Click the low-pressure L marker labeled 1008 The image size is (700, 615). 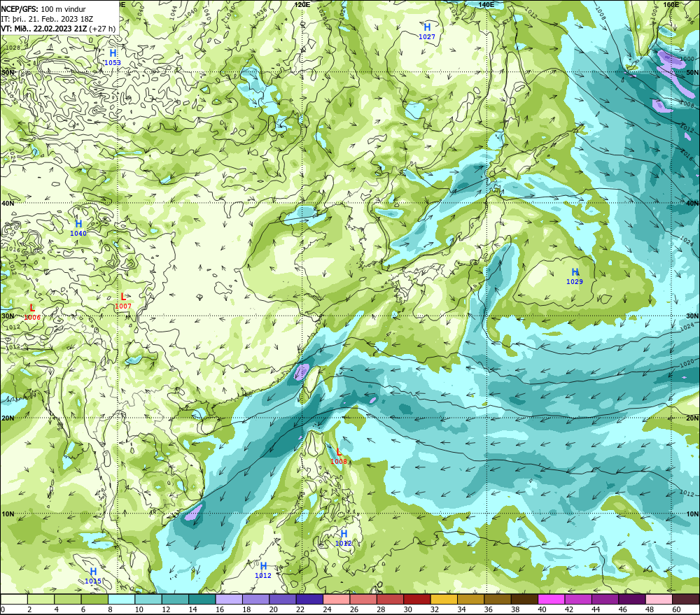point(339,452)
